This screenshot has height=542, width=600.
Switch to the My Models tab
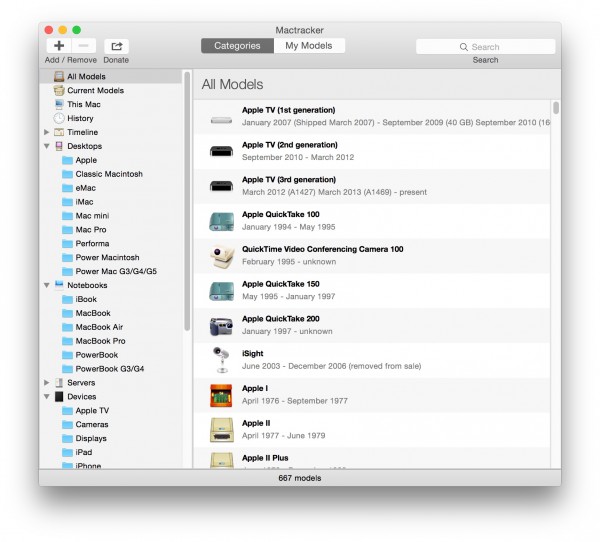(x=309, y=46)
